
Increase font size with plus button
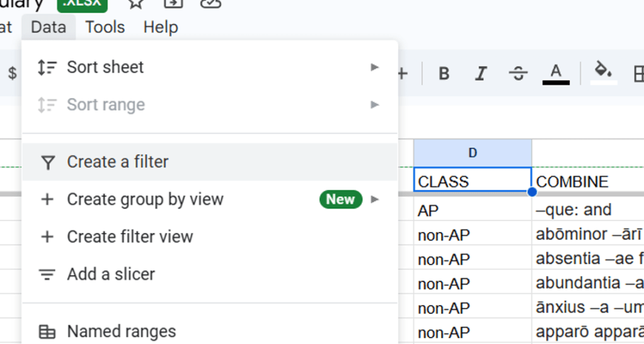403,74
